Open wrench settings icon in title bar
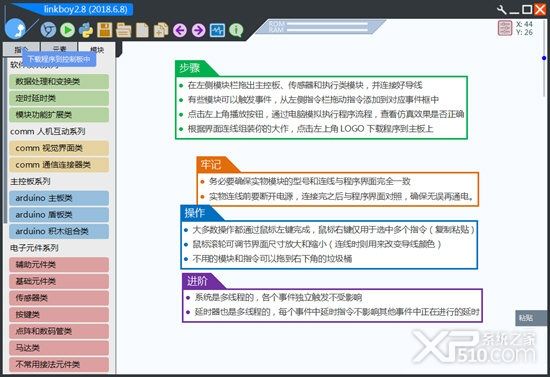 [502, 9]
